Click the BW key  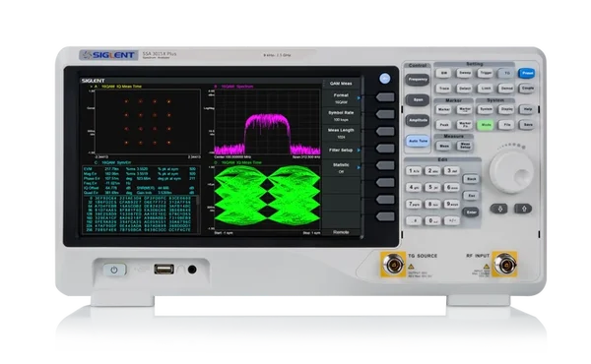pyautogui.click(x=444, y=73)
